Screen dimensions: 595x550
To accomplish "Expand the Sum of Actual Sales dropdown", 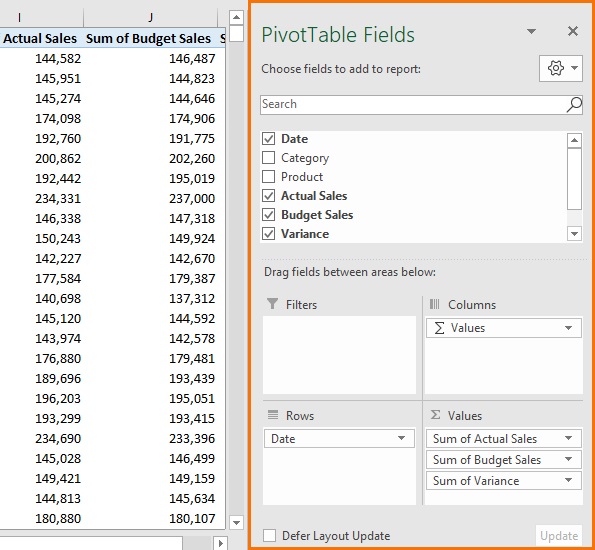I will pos(568,438).
